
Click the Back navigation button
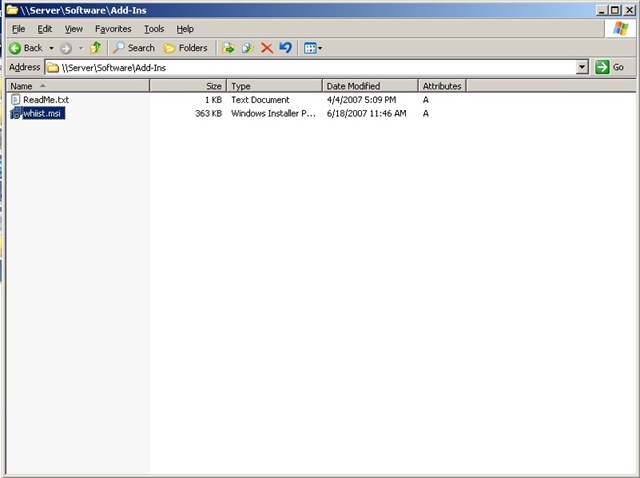point(26,48)
